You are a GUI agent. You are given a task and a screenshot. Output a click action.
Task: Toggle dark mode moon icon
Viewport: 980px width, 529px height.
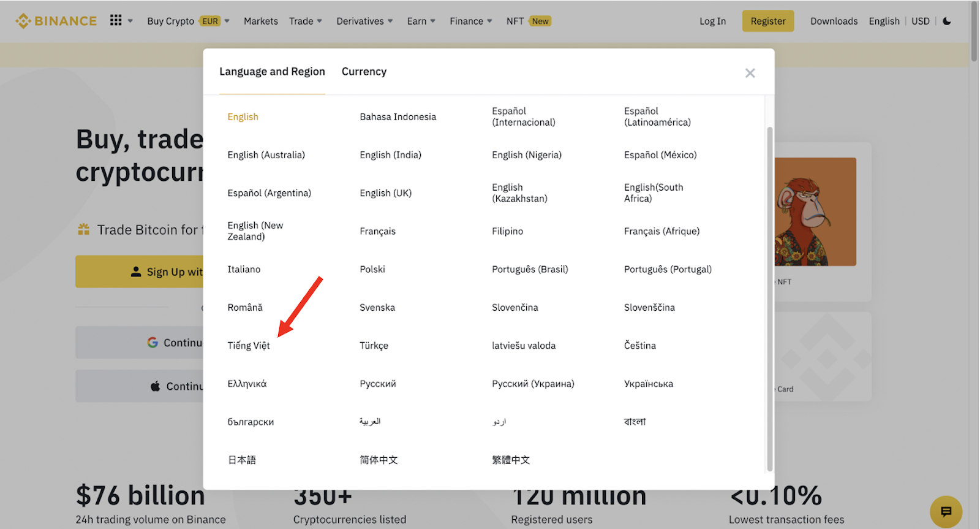coord(947,21)
